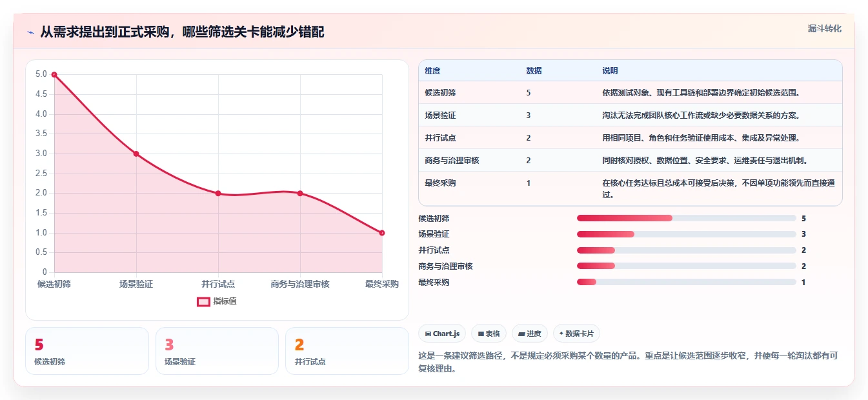868x400 pixels.
Task: Select the 场景验证 data point on chart
Action: tap(136, 154)
